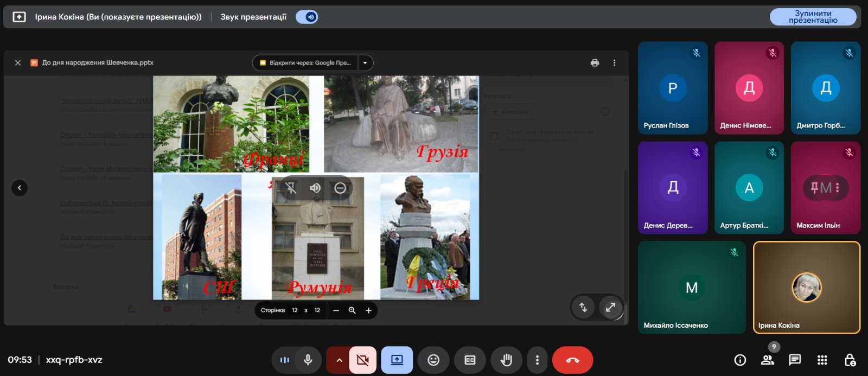868x376 pixels.
Task: Open emoji reactions button
Action: pyautogui.click(x=433, y=360)
